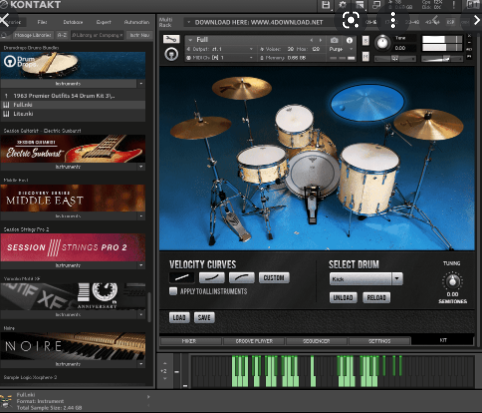Select the Lite.nki instrument file
Image resolution: width=482 pixels, height=413 pixels.
[73, 114]
